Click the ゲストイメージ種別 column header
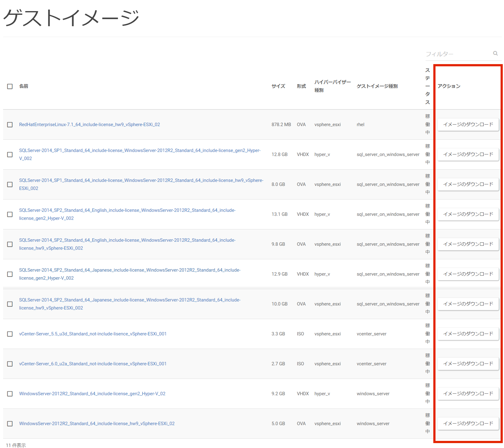504x448 pixels. coord(377,86)
